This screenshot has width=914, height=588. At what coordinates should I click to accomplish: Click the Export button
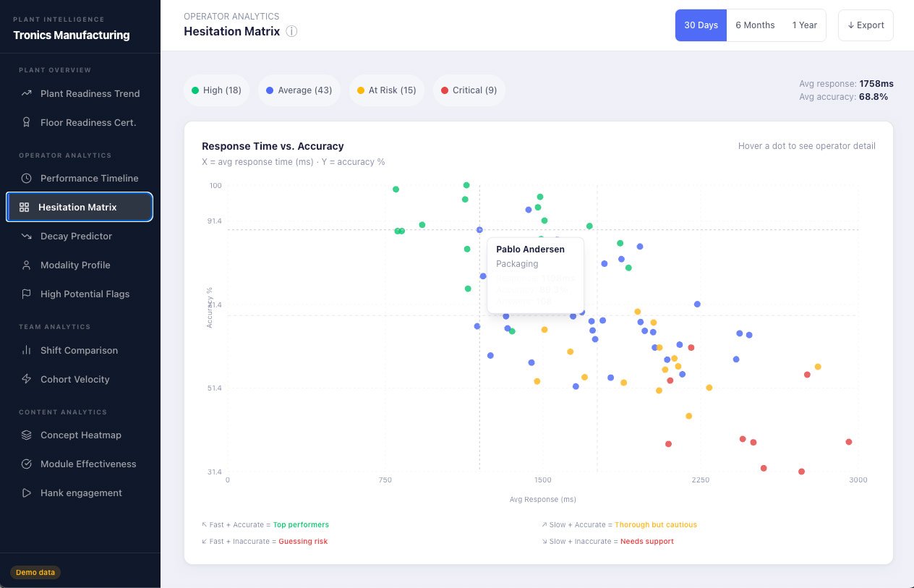[x=866, y=25]
